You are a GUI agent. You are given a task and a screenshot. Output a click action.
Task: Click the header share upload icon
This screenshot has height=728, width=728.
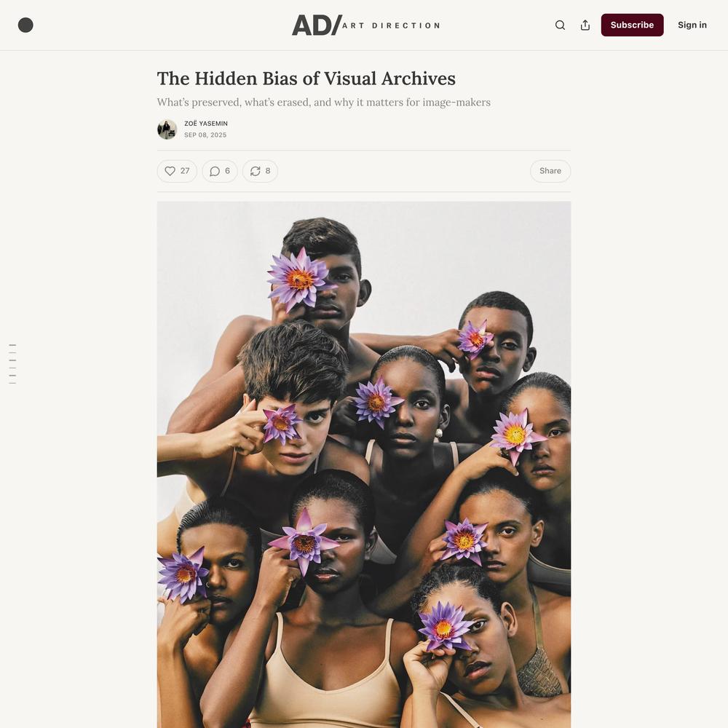[x=585, y=25]
